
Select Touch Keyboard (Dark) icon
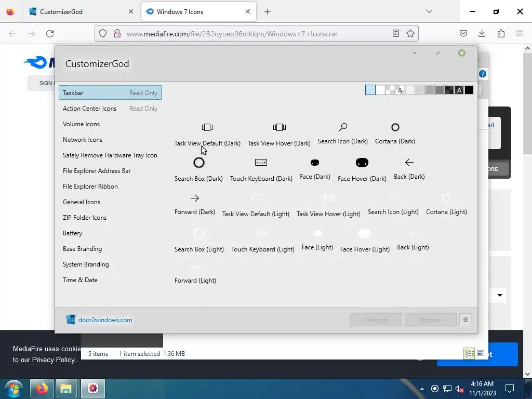click(261, 163)
